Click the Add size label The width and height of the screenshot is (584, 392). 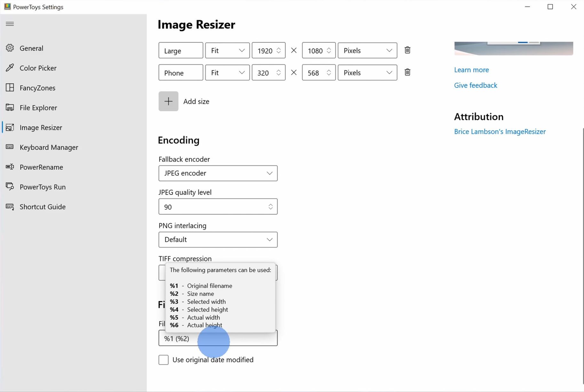point(196,102)
